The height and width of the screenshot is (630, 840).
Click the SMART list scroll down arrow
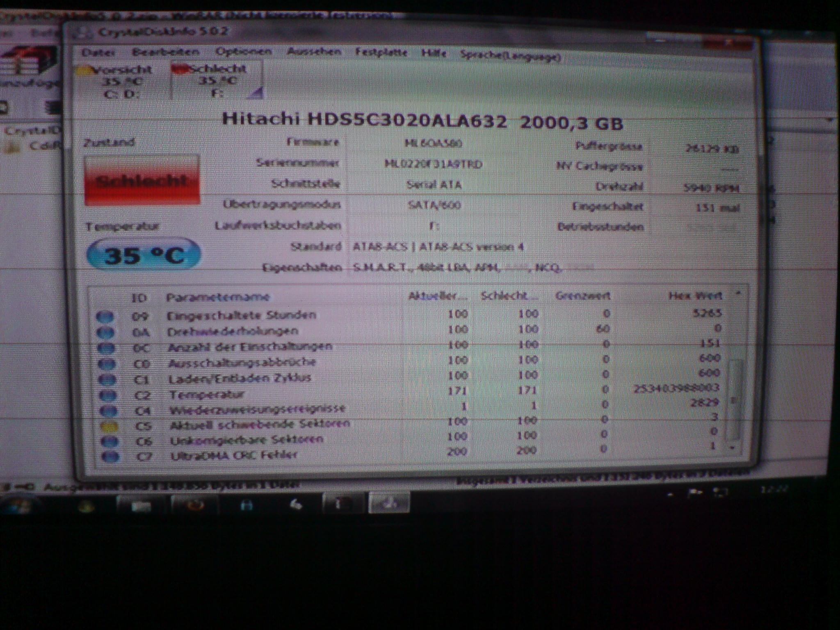pos(733,447)
